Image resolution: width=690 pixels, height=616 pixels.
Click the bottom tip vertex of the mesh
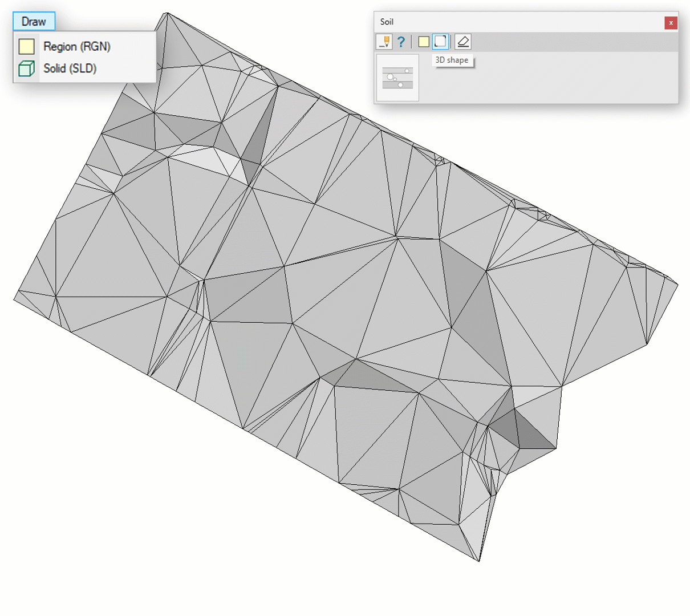click(479, 561)
